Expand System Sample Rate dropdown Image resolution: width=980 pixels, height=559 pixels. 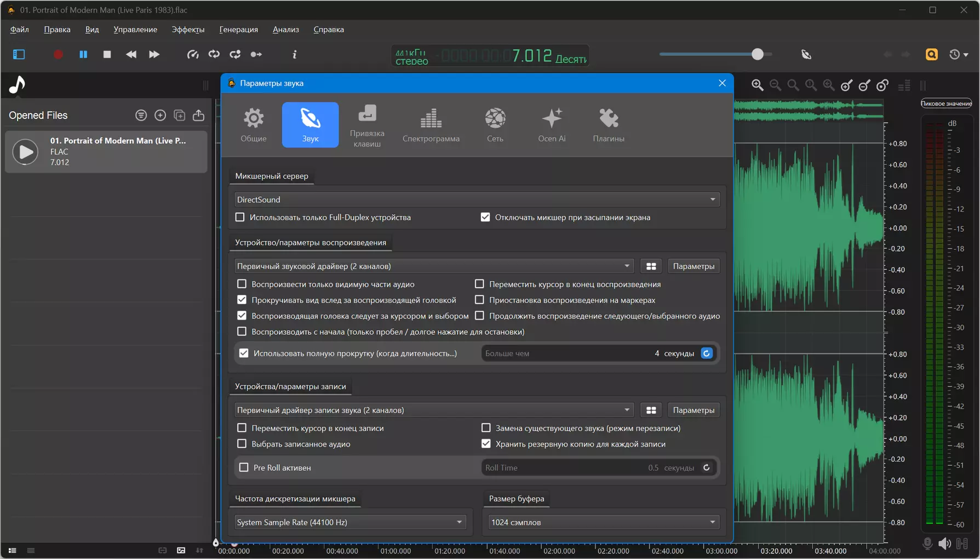coord(350,522)
